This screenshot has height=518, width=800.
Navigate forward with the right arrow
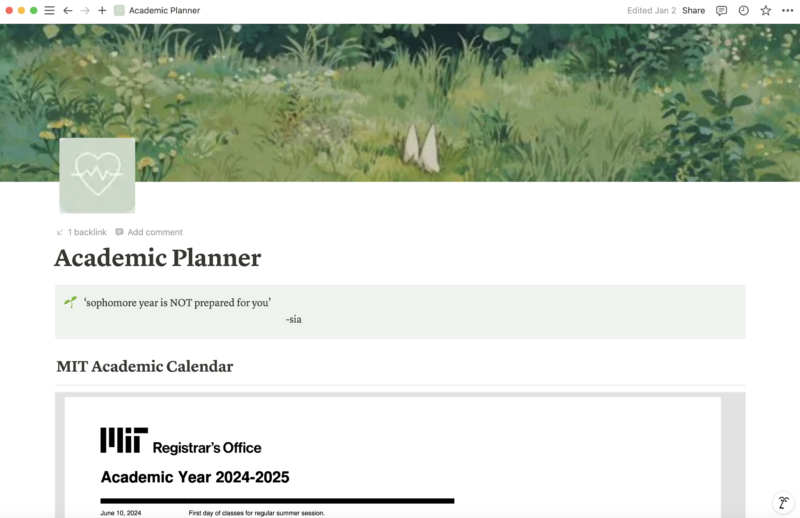[x=85, y=10]
